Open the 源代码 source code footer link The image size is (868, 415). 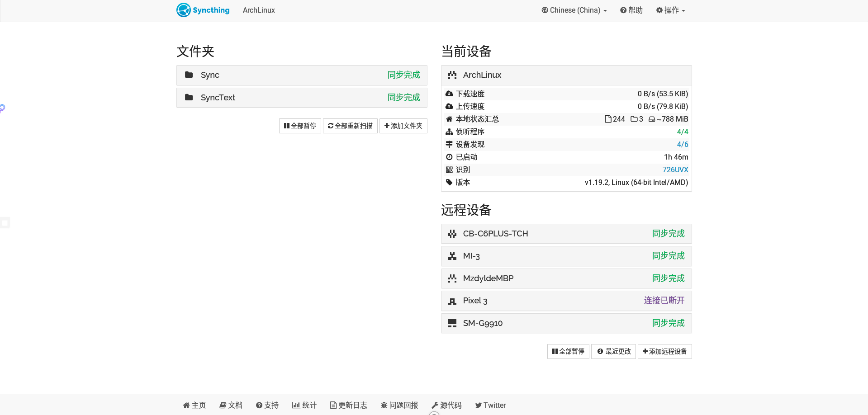pyautogui.click(x=446, y=405)
